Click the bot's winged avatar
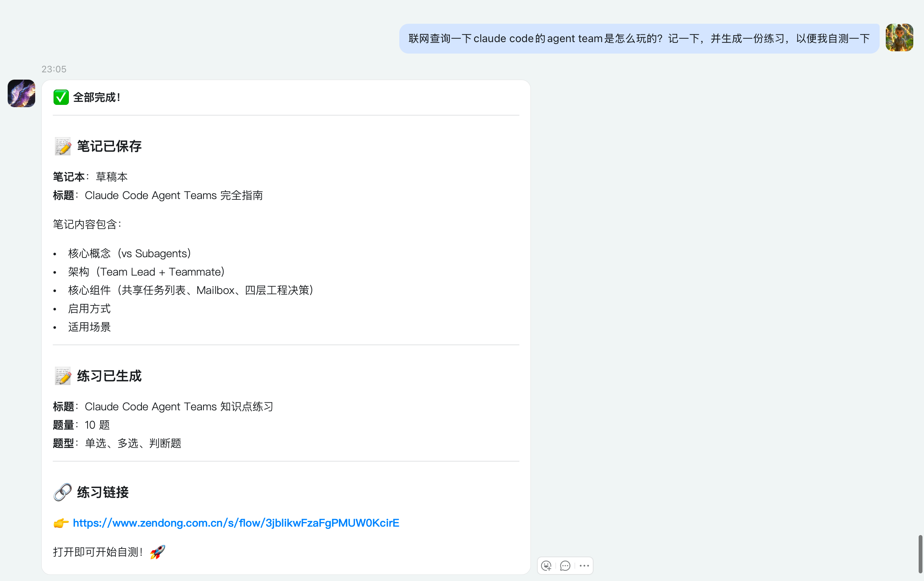This screenshot has width=924, height=581. (x=21, y=93)
